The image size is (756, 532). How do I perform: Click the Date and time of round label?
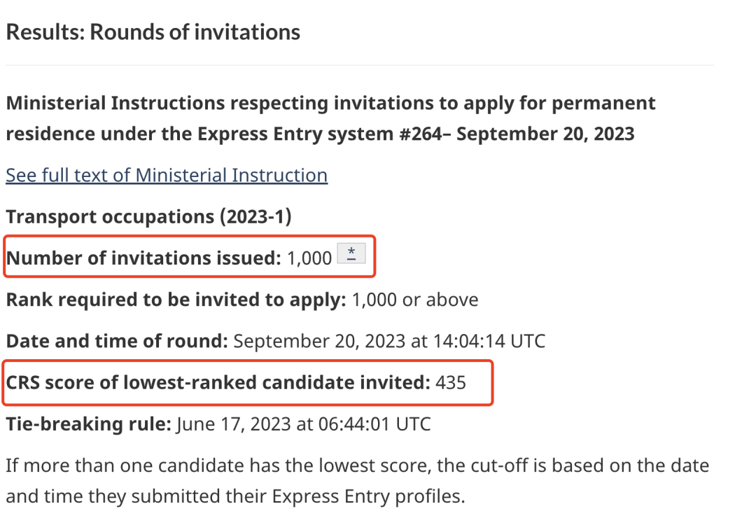point(117,341)
